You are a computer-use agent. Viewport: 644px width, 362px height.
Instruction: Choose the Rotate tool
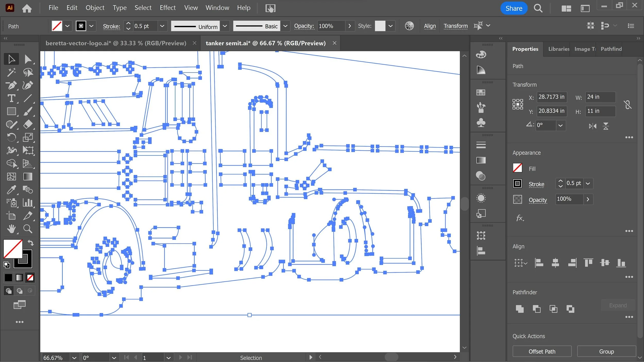pos(11,137)
